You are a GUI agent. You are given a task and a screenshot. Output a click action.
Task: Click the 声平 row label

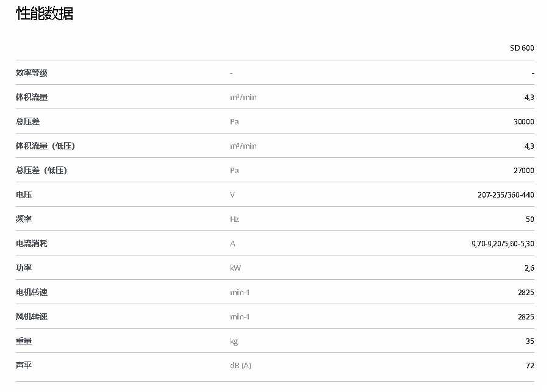point(24,366)
